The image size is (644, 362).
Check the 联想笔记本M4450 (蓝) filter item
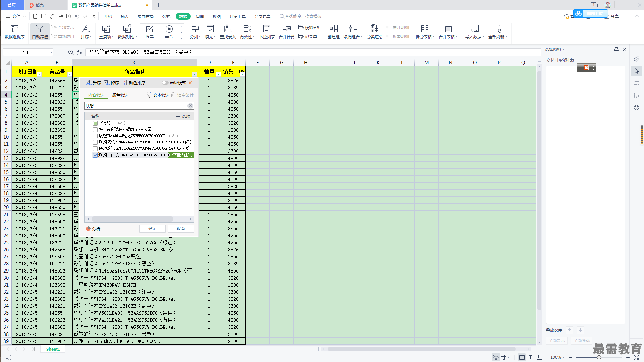95,149
